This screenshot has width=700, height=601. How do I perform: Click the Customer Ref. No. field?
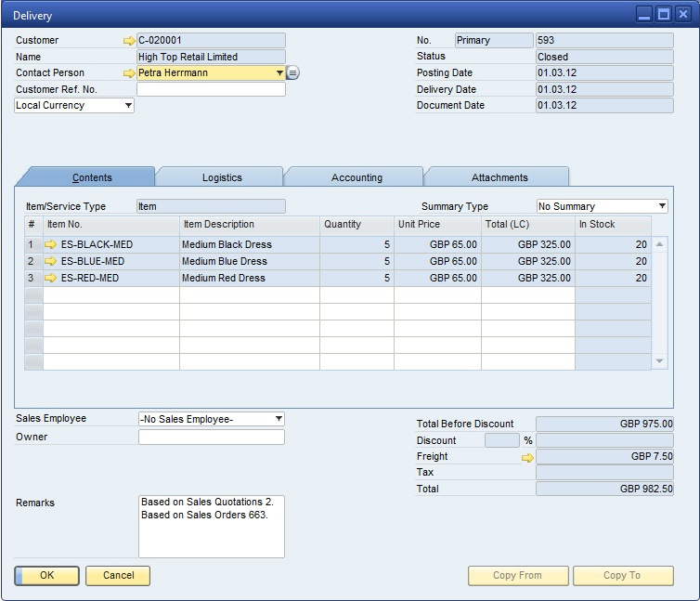[x=211, y=90]
